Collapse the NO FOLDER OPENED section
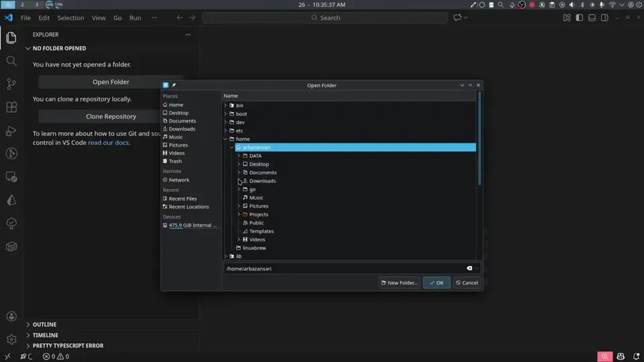This screenshot has height=362, width=644. click(28, 48)
